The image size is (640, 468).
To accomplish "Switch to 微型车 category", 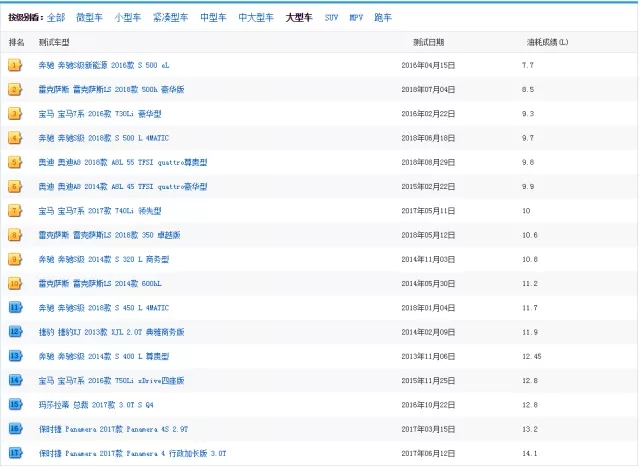I will pyautogui.click(x=89, y=18).
